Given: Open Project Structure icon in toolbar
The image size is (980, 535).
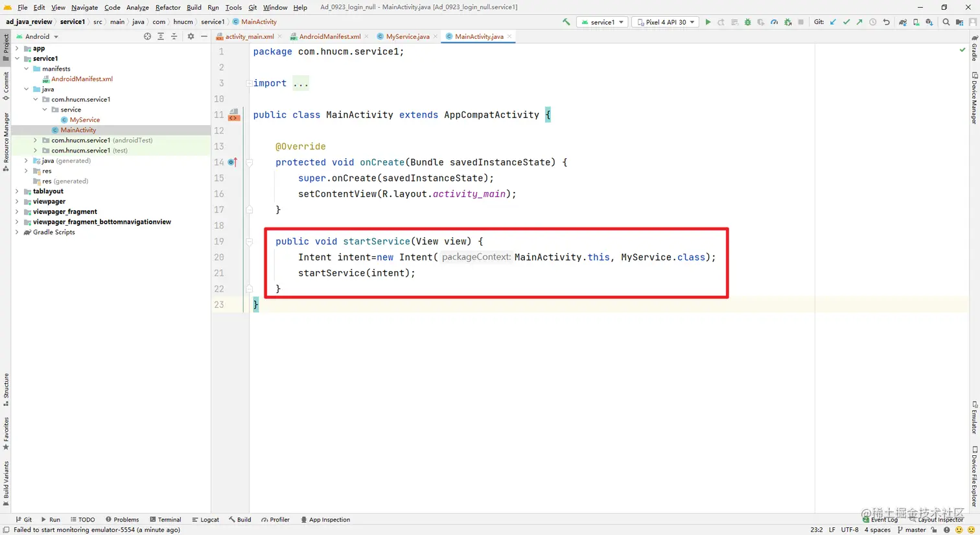Looking at the screenshot, I should tap(959, 22).
